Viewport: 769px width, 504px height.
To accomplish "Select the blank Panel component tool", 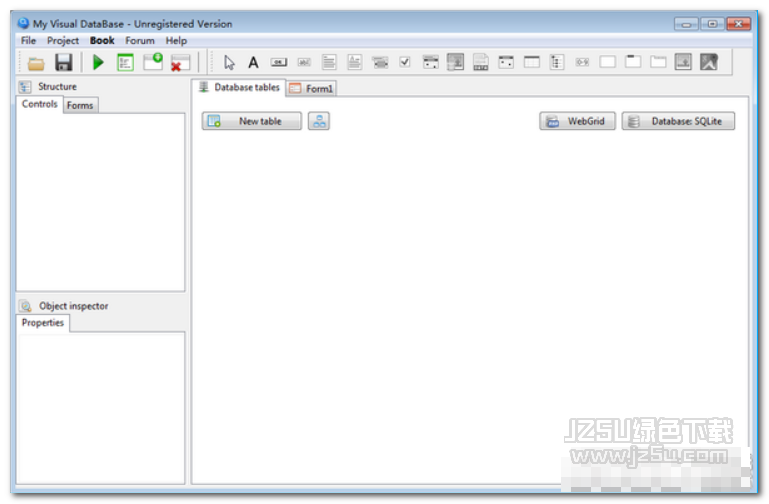I will tap(608, 62).
